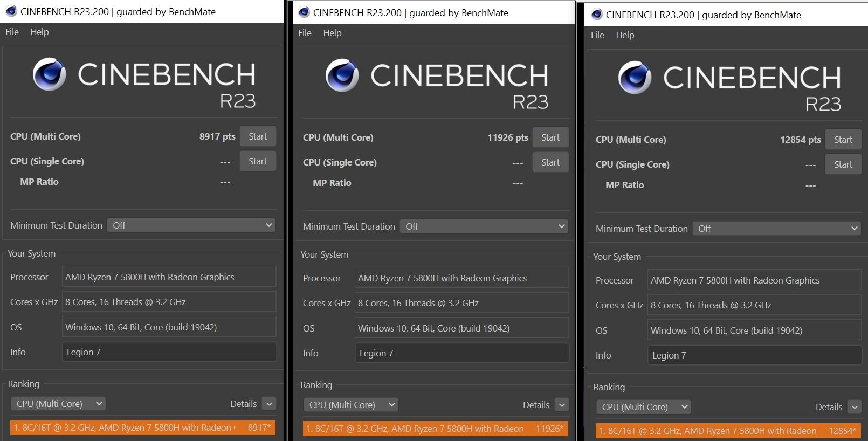Start Single Core test in 12854 pts window

[843, 164]
